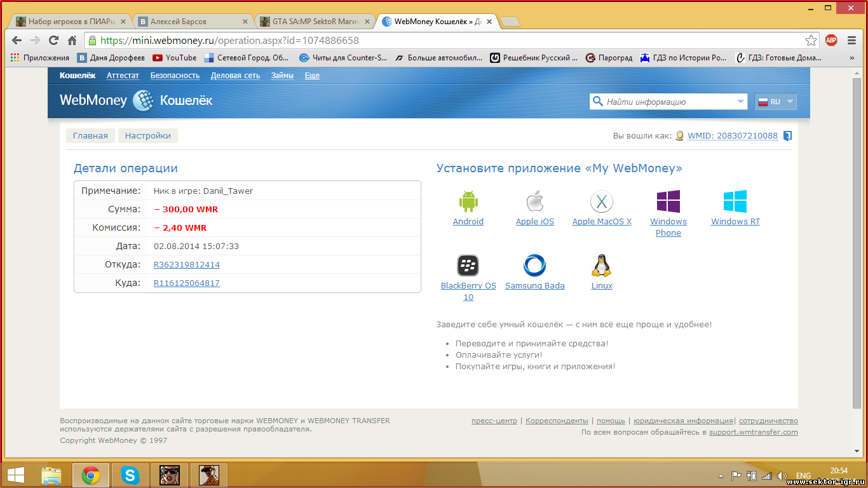The image size is (868, 488).
Task: Click the browser back arrow
Action: coord(17,40)
